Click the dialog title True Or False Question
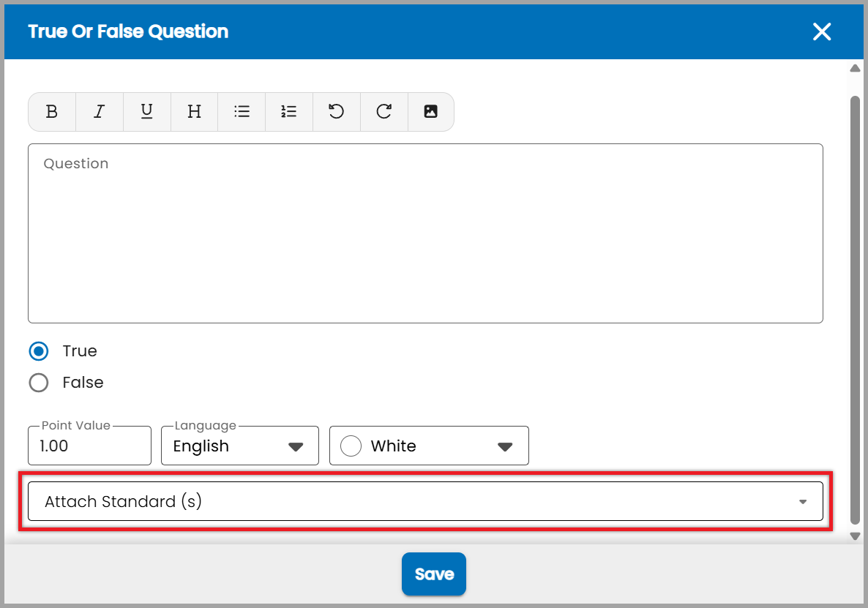Screen dimensions: 868x608 pos(128,31)
